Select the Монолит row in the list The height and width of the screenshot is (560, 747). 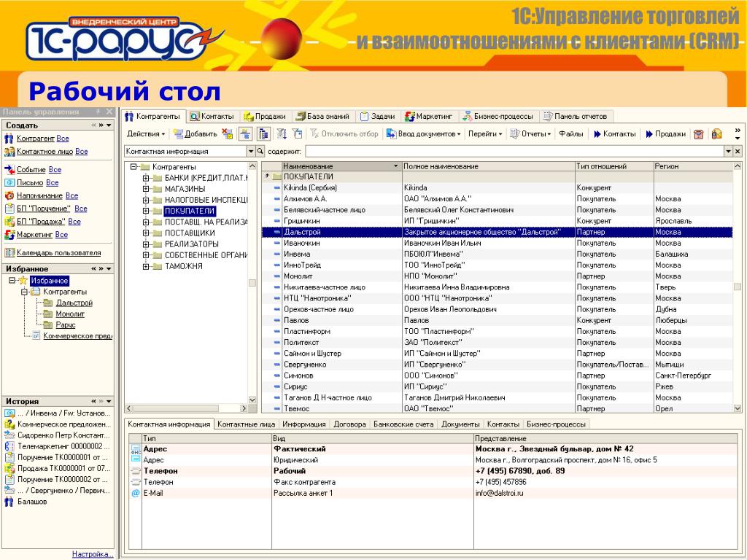pos(497,276)
